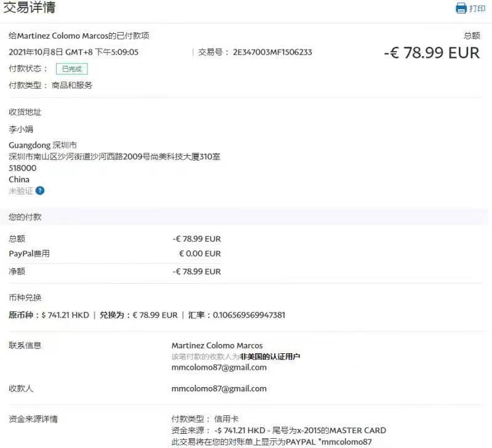The width and height of the screenshot is (492, 448).
Task: Click the 收货地址 heading
Action: click(25, 112)
